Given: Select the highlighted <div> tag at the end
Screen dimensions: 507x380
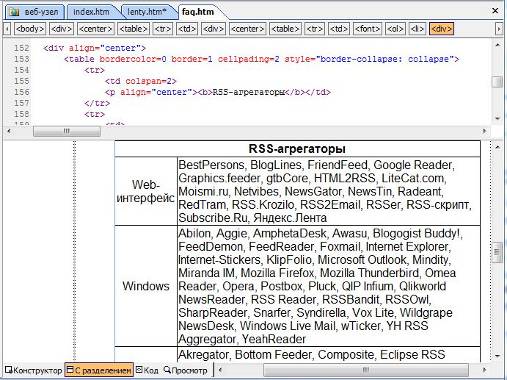Looking at the screenshot, I should tap(441, 29).
